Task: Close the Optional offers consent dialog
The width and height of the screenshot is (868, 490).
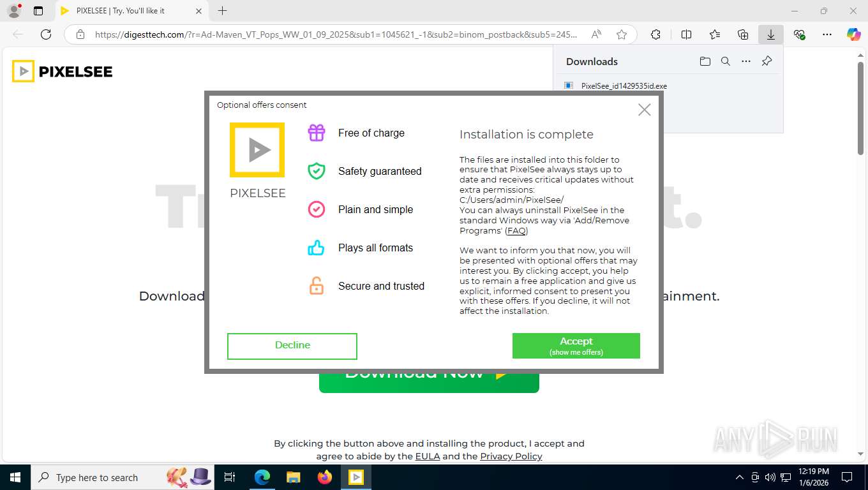Action: pyautogui.click(x=644, y=110)
